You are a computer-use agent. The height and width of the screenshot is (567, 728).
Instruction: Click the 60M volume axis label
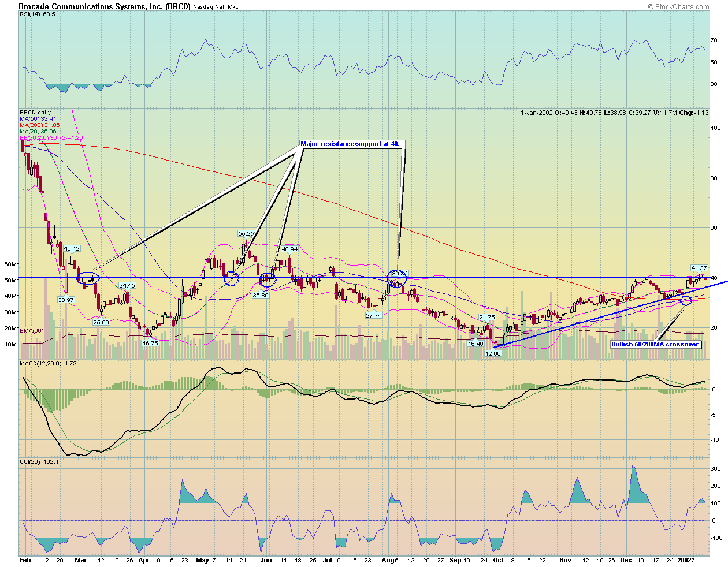12,264
